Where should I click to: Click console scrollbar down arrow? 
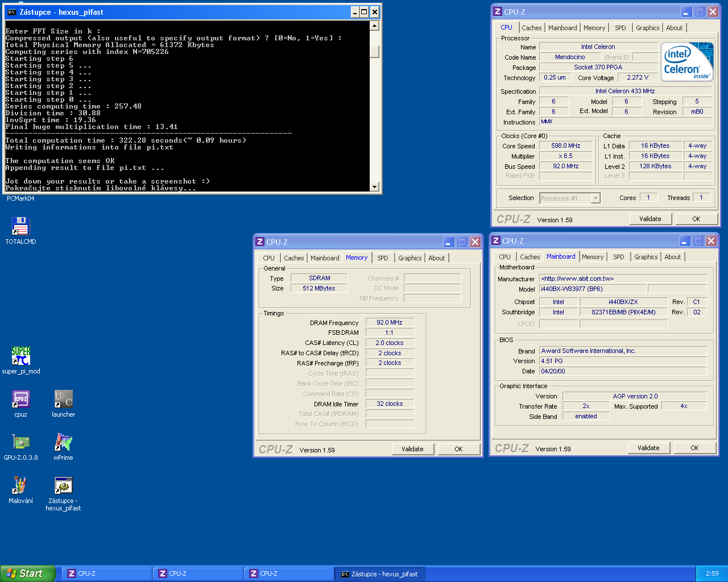point(374,187)
